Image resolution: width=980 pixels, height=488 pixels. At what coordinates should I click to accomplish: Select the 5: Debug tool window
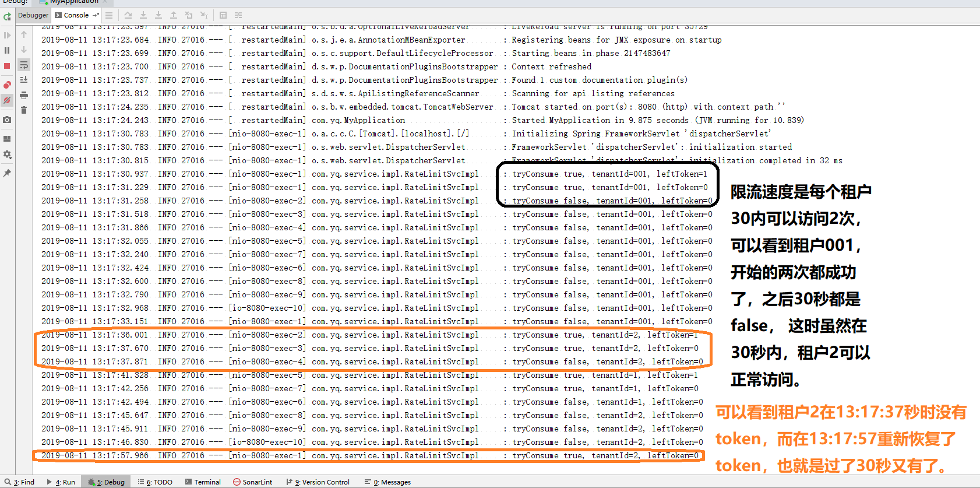click(x=106, y=482)
